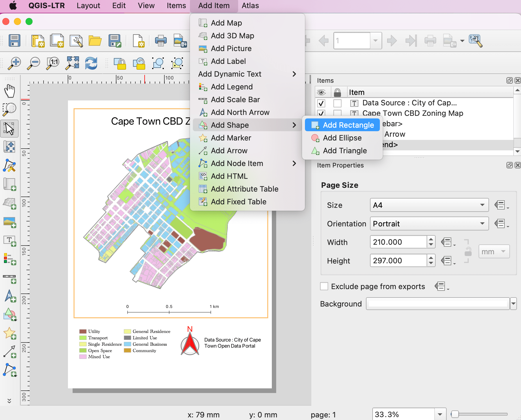Screen dimensions: 521x420
Task: Open the Atlas menu
Action: coord(250,6)
